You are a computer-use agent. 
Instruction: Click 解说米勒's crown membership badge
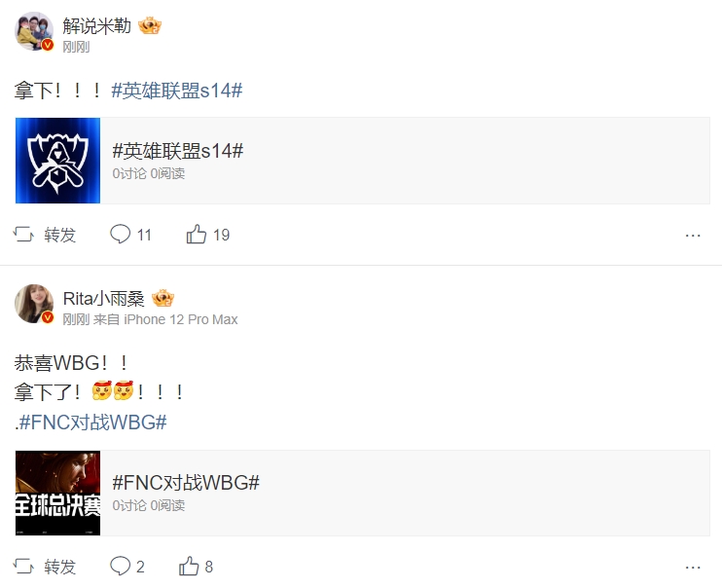(x=150, y=26)
